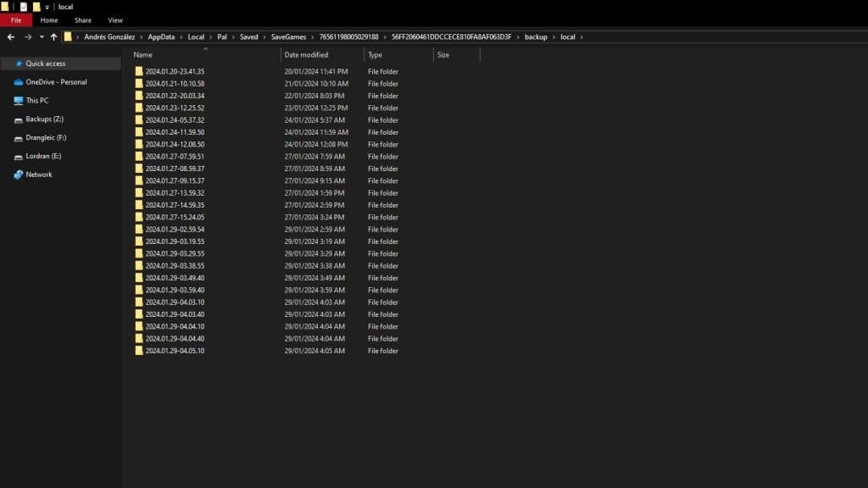
Task: Expand chevron after local in breadcrumb
Action: pyautogui.click(x=581, y=37)
